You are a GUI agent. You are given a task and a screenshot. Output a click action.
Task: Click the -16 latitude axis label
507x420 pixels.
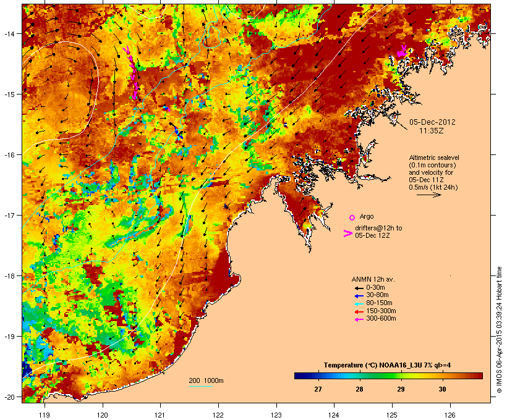pyautogui.click(x=9, y=155)
